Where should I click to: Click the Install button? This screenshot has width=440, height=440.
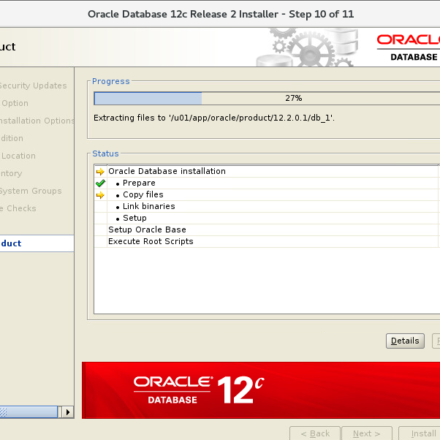(420, 433)
